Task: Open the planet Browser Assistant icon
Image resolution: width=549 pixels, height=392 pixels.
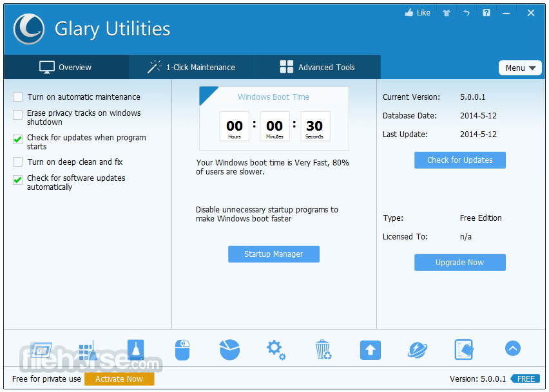Action: coord(418,350)
